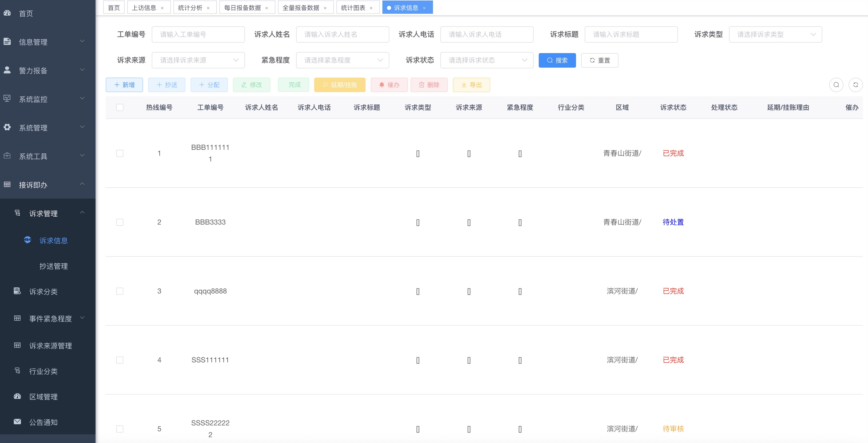
Task: Click the 行业分类 tree icon
Action: click(x=18, y=371)
